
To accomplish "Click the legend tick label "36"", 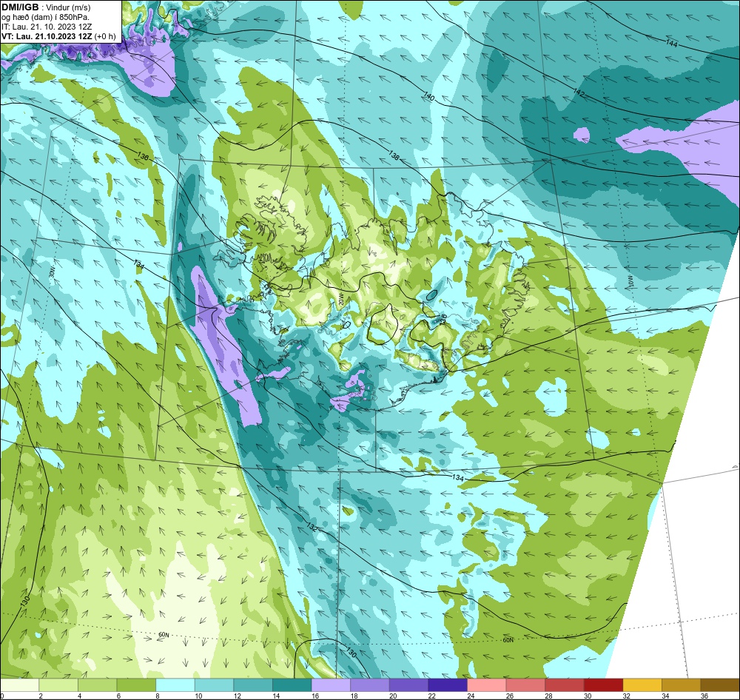I will pyautogui.click(x=704, y=696).
